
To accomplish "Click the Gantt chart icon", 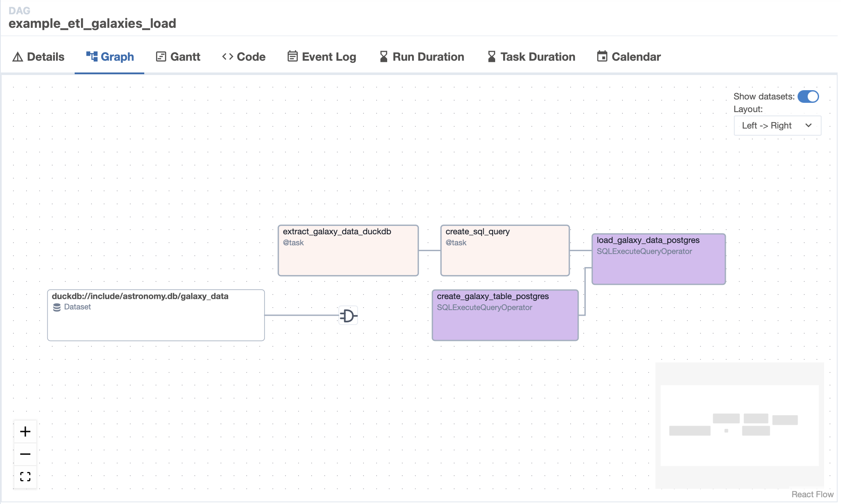I will coord(161,56).
